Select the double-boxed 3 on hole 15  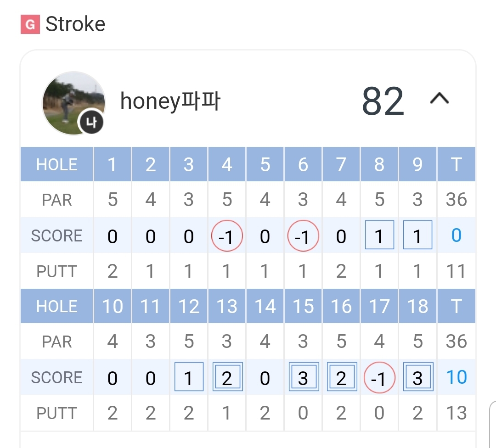point(303,378)
